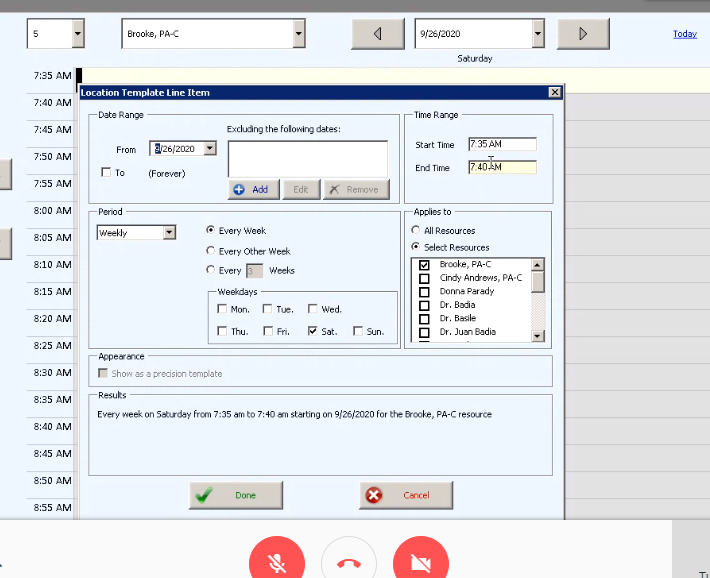Check the Mon. weekday box

point(222,310)
